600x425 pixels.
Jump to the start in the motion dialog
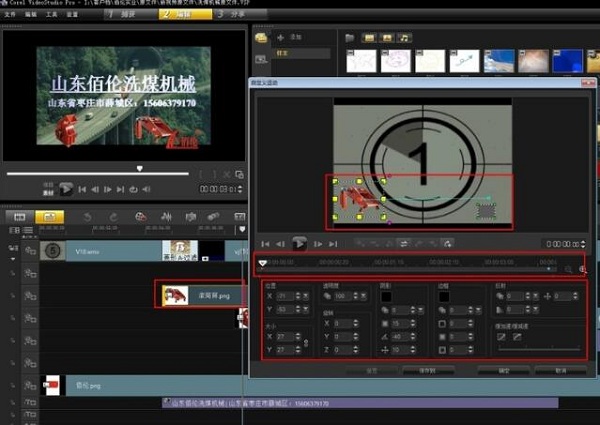[x=266, y=243]
